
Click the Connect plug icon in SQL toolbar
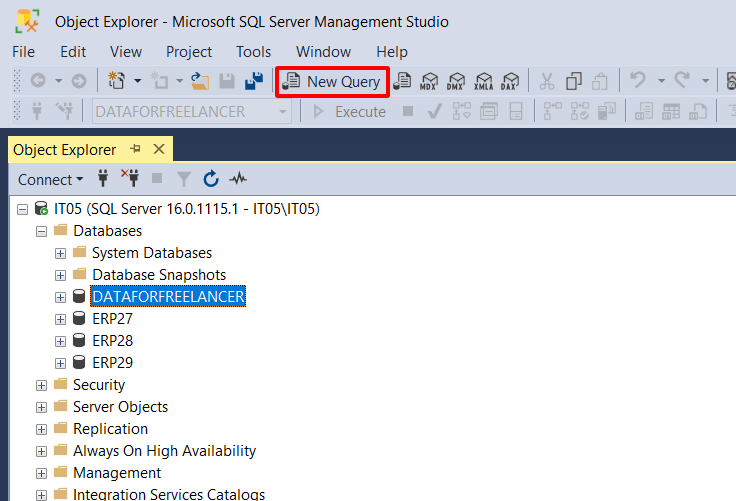pos(37,111)
